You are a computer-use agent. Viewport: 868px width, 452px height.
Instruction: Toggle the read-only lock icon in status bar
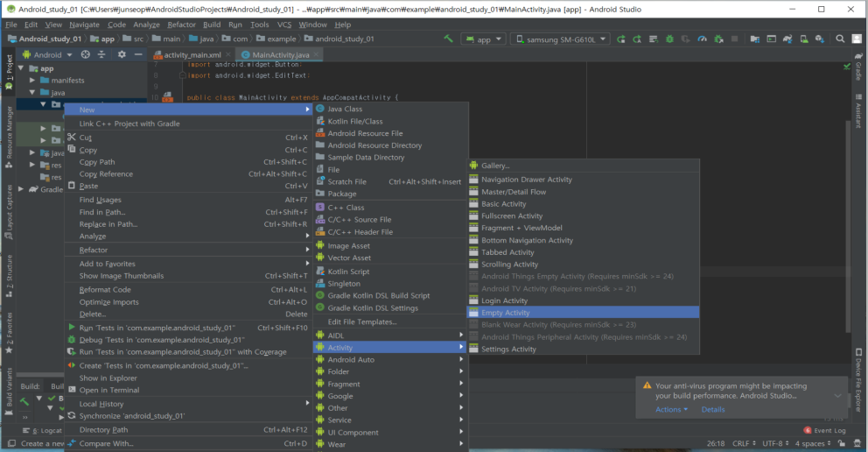[842, 444]
